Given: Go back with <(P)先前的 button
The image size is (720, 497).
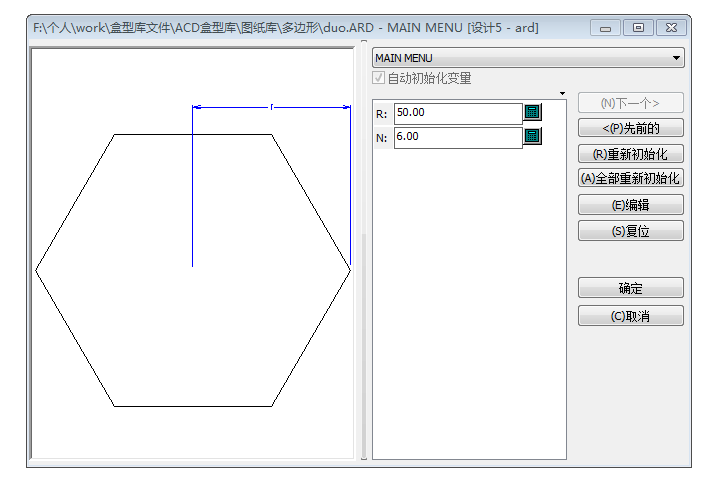Looking at the screenshot, I should coord(630,128).
